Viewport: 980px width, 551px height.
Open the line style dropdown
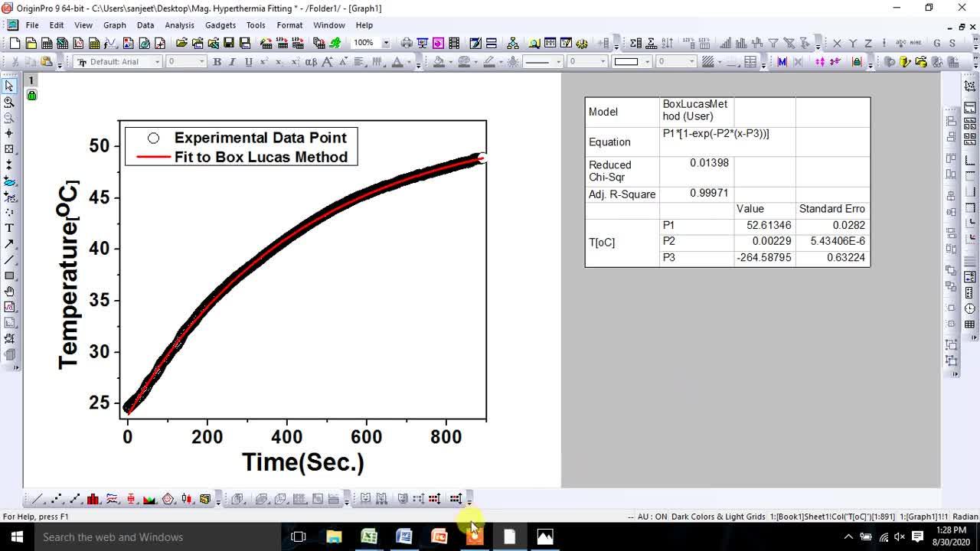coord(558,60)
